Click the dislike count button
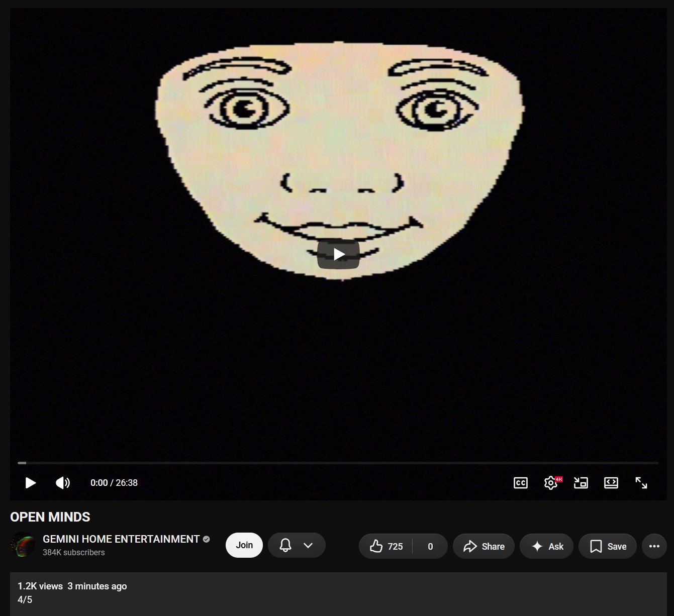This screenshot has height=616, width=674. (x=430, y=546)
